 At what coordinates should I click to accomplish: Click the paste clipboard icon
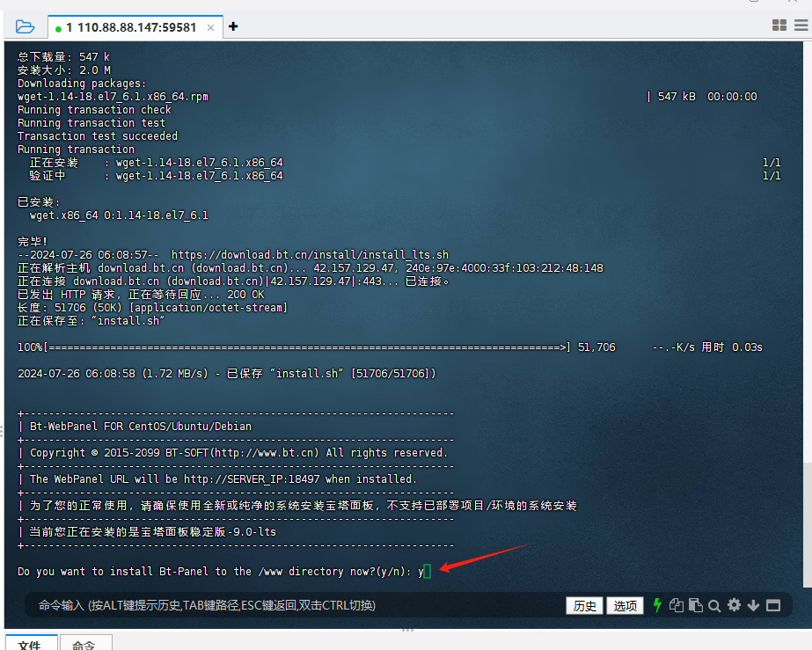pos(695,605)
